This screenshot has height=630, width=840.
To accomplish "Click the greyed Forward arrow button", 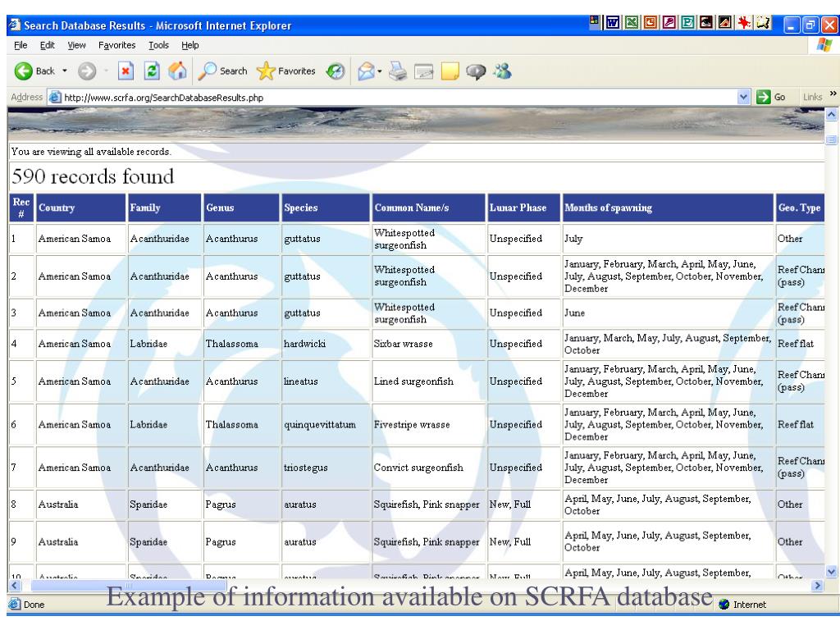I will [x=87, y=71].
